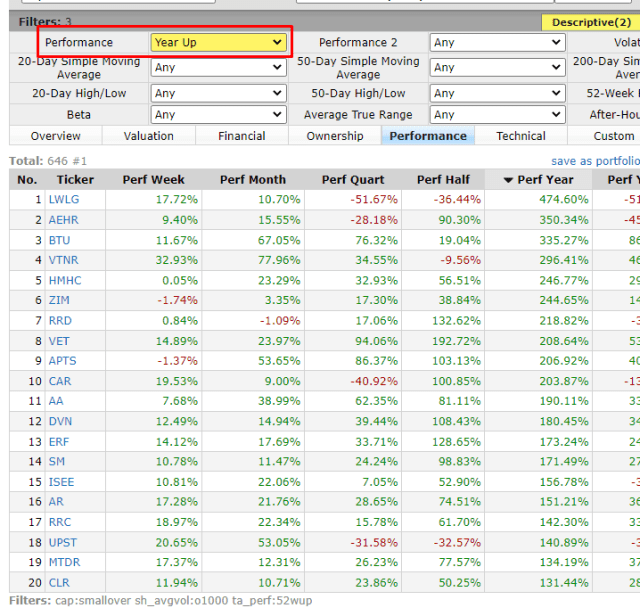Open the CLR ticker link
The image size is (640, 608).
[x=59, y=583]
